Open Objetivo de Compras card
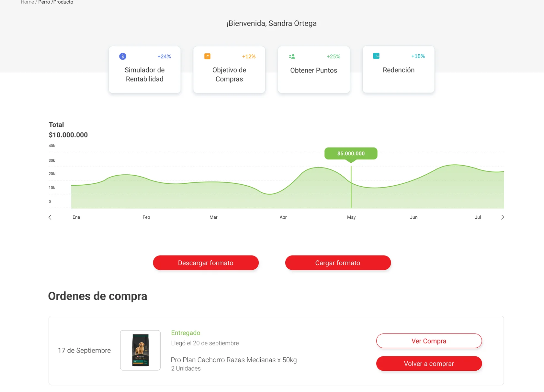544x392 pixels. tap(229, 70)
